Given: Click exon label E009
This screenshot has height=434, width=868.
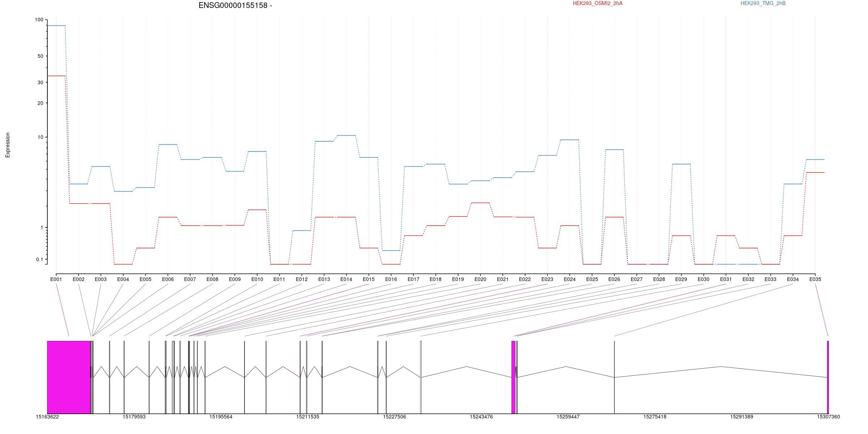Looking at the screenshot, I should [x=235, y=279].
